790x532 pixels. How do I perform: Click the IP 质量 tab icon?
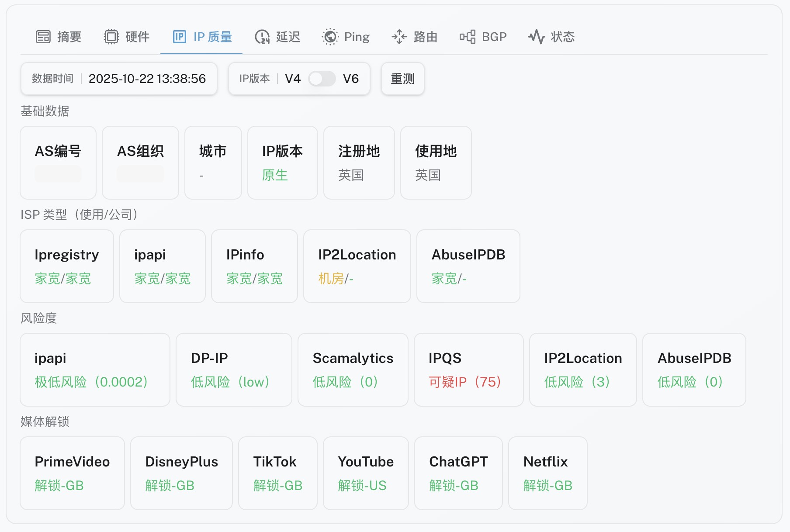tap(179, 37)
